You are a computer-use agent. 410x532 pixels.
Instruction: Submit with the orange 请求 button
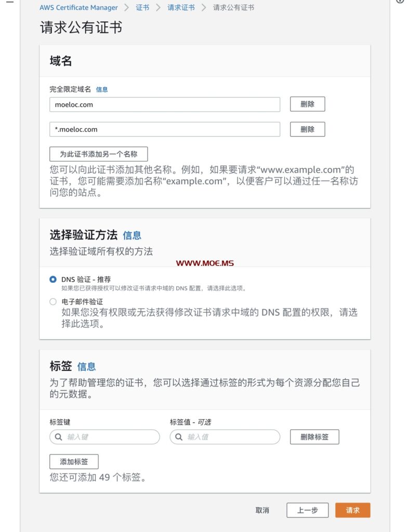pyautogui.click(x=353, y=511)
